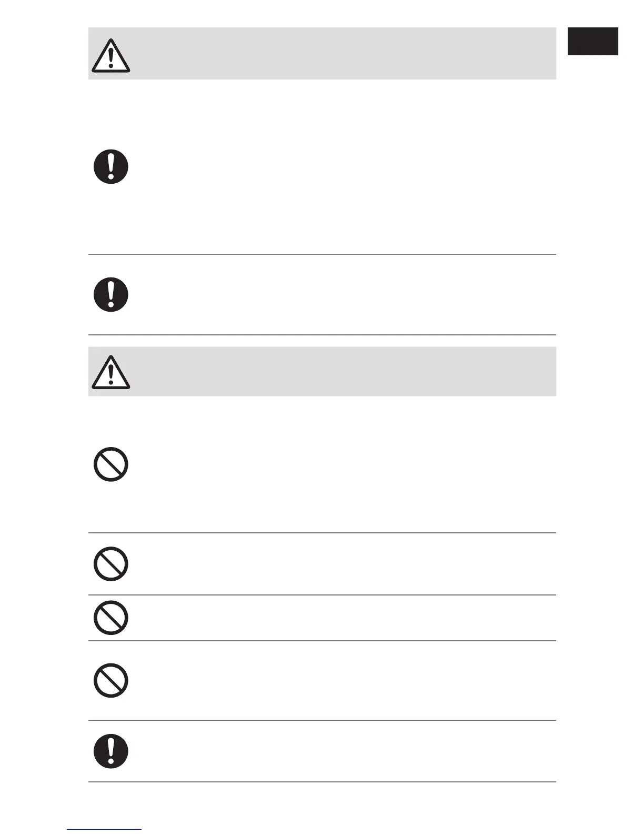The height and width of the screenshot is (834, 644).
Task: Click the warning triangle in the second gray banner
Action: [x=111, y=372]
